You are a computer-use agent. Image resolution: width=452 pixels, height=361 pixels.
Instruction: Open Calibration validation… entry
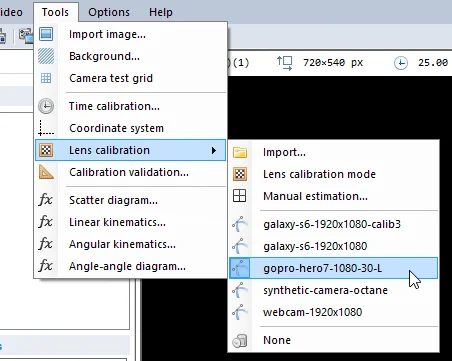coord(131,172)
